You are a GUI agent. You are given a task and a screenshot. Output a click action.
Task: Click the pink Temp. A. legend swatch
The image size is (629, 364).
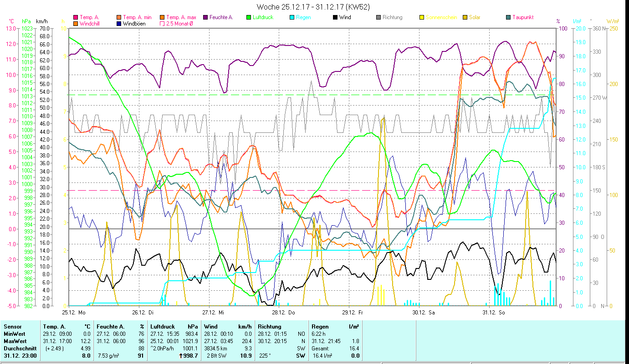click(76, 17)
